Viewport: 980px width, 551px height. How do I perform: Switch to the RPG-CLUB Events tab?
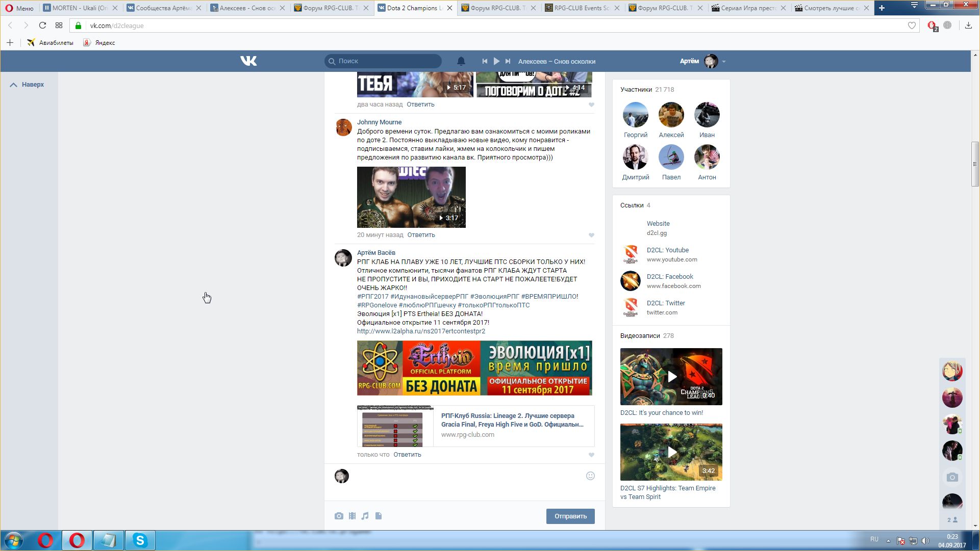click(582, 8)
